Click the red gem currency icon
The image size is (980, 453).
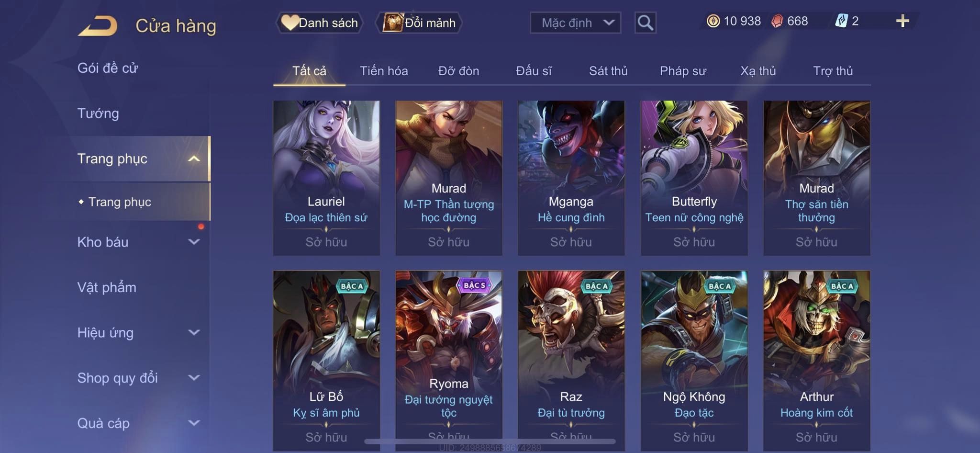click(777, 21)
